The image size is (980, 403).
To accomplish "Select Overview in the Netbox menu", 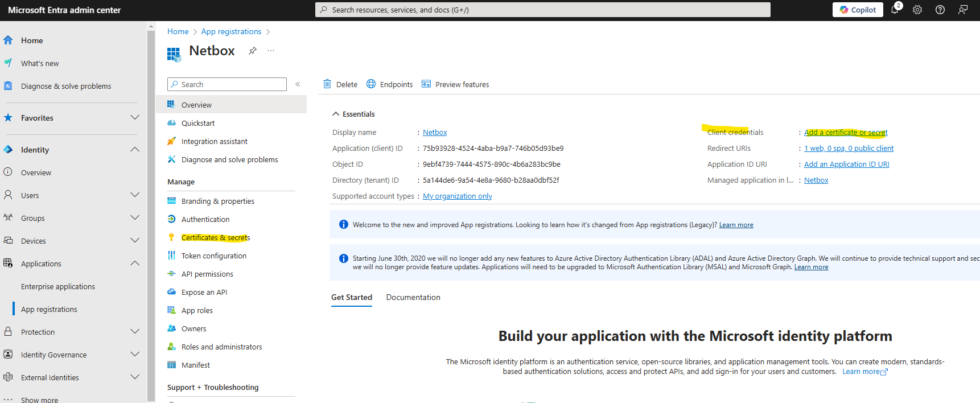I will click(231, 105).
